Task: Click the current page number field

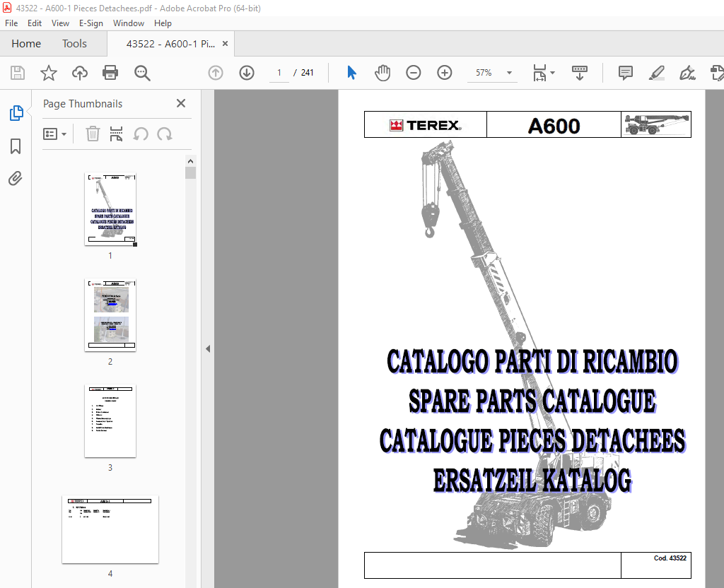Action: 279,73
